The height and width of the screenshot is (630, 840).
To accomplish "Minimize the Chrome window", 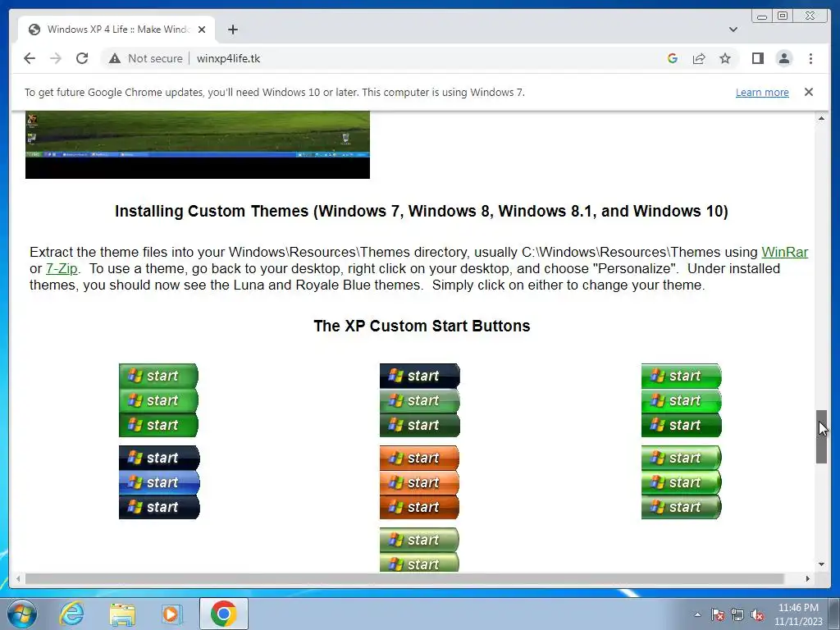I will coord(762,16).
